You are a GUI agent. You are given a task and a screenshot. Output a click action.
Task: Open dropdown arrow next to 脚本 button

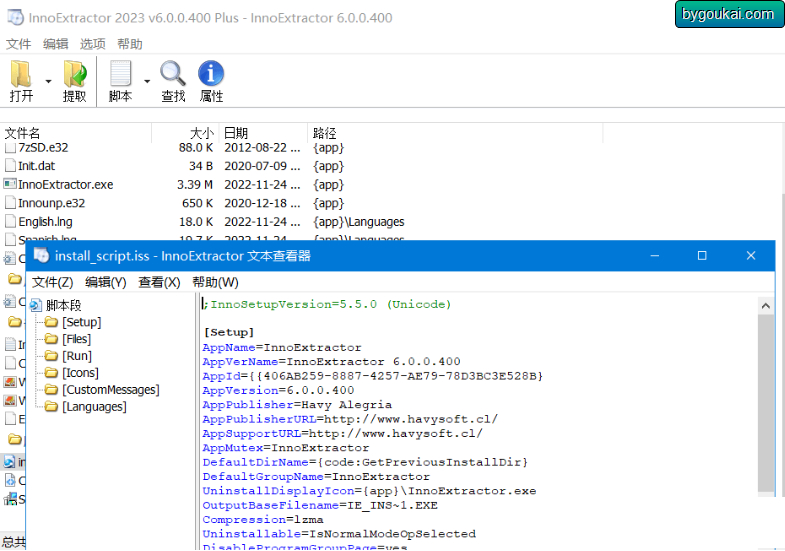pos(147,81)
